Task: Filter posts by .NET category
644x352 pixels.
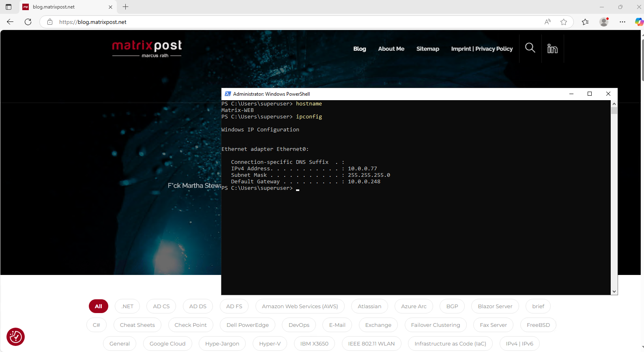Action: (127, 306)
